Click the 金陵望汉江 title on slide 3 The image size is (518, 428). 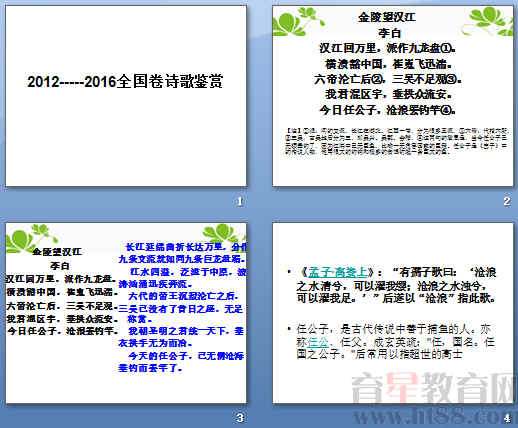[x=57, y=252]
